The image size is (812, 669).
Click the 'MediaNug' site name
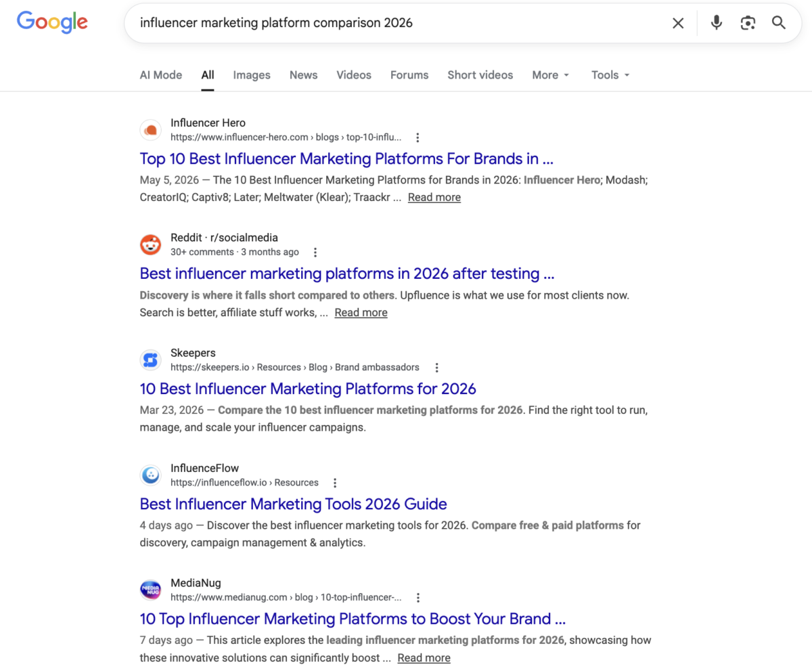[x=196, y=583]
